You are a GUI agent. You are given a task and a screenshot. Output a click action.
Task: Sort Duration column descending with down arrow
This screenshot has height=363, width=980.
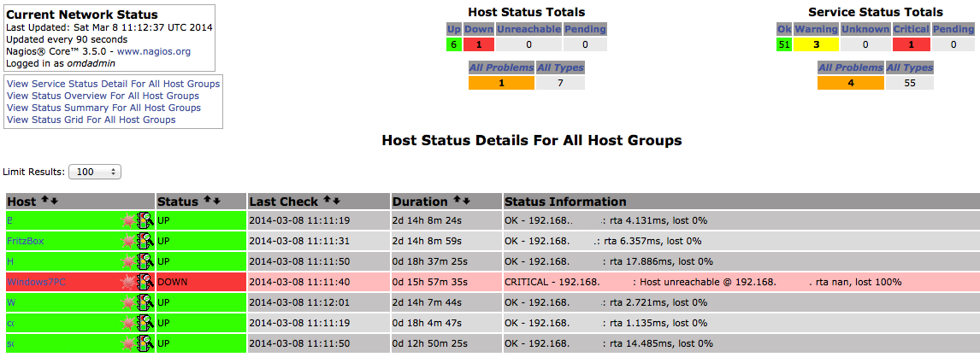pos(465,202)
